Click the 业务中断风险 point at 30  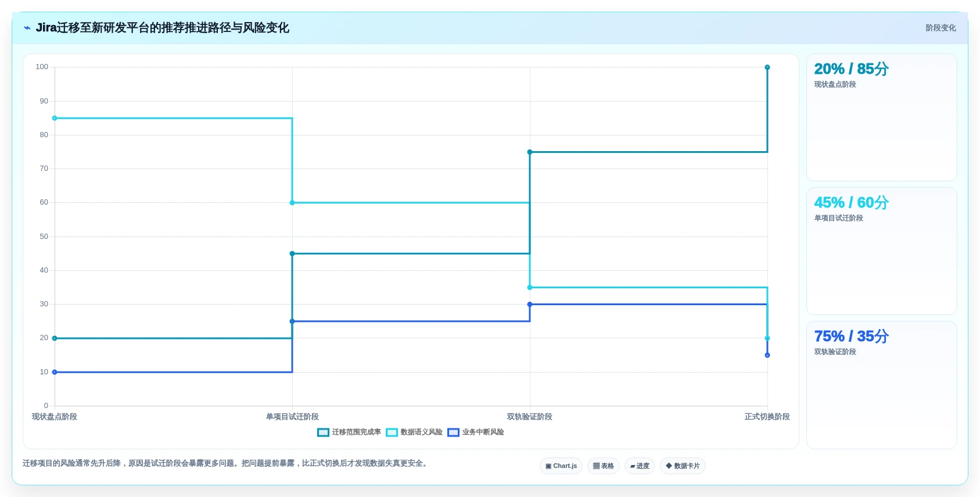[530, 305]
